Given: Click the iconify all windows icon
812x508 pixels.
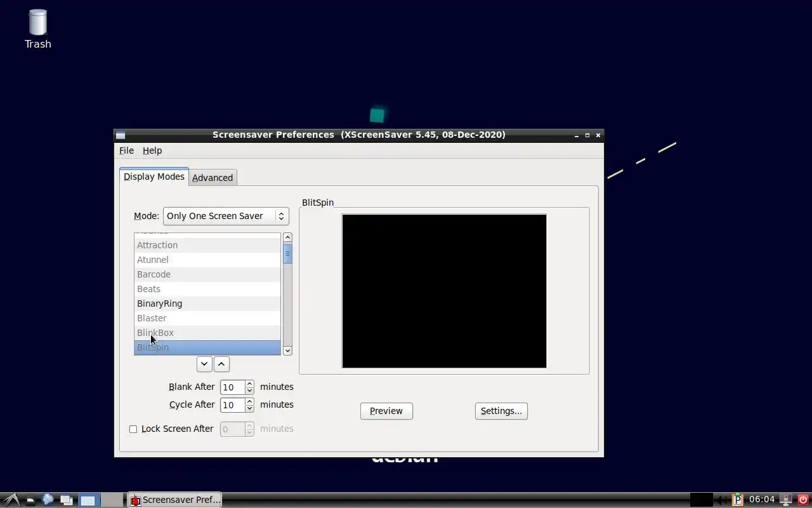Looking at the screenshot, I should 66,500.
